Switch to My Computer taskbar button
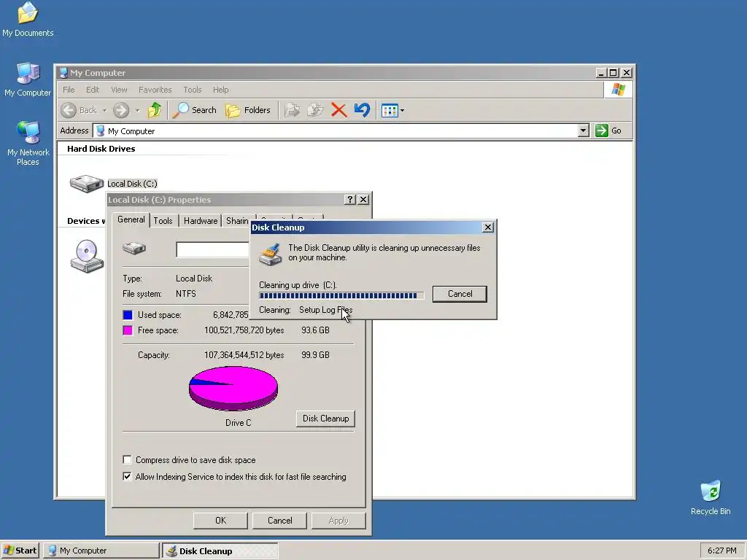747x560 pixels. [101, 551]
